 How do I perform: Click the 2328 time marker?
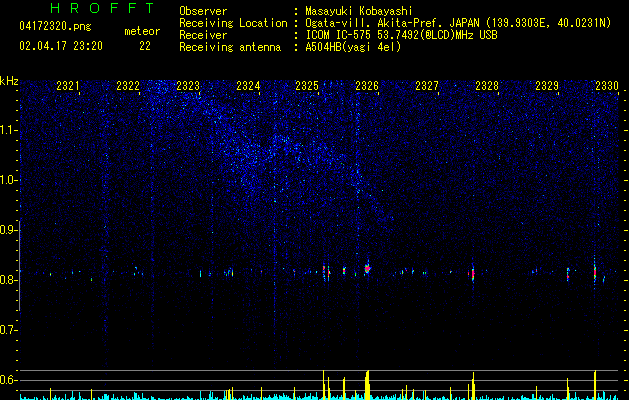[x=487, y=86]
